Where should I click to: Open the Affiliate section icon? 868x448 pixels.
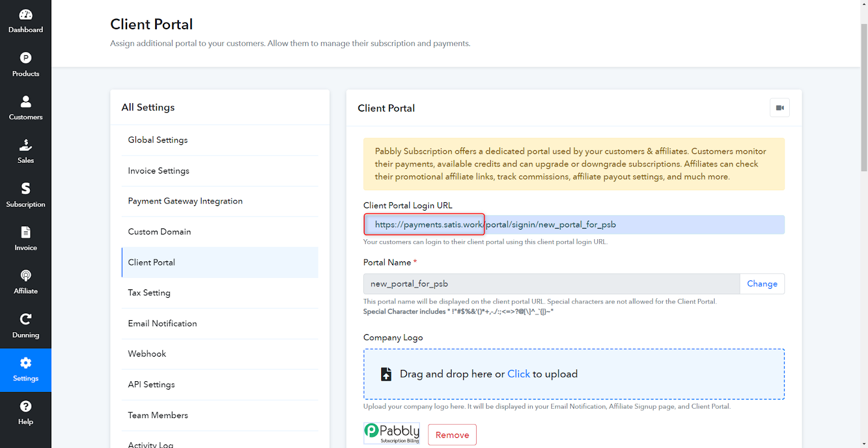click(26, 276)
